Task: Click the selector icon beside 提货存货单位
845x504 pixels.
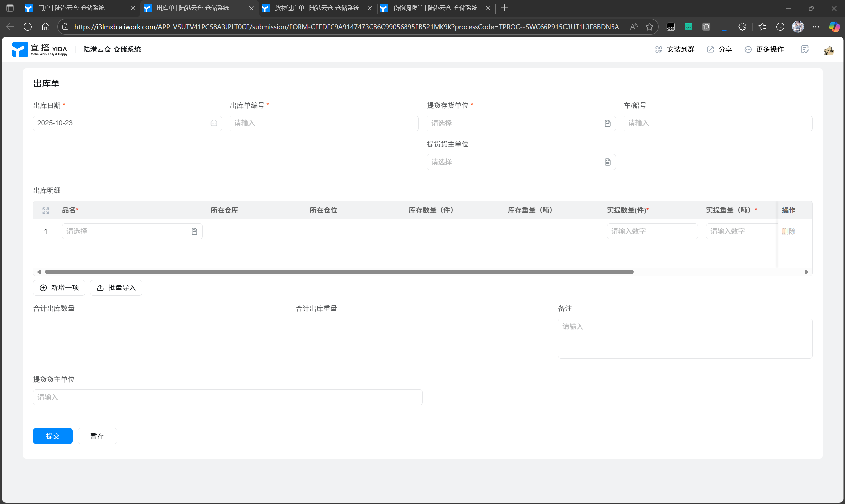Action: pos(608,123)
